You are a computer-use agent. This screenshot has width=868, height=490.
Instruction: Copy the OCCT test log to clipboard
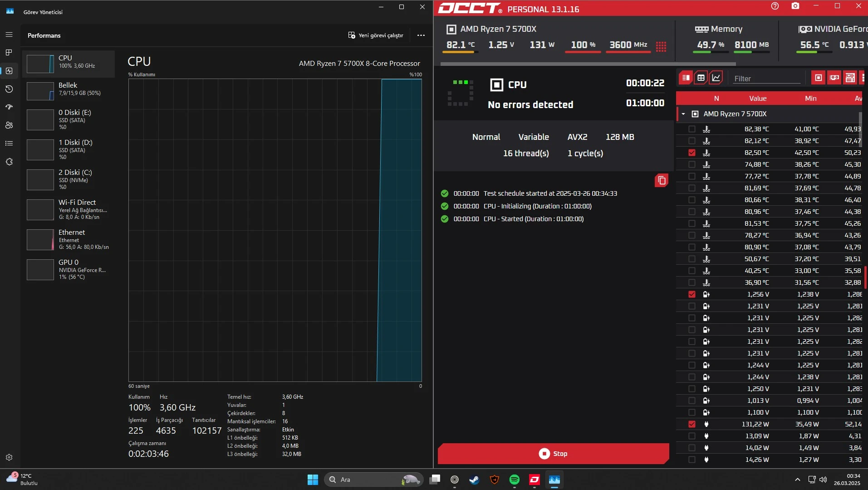(x=662, y=181)
